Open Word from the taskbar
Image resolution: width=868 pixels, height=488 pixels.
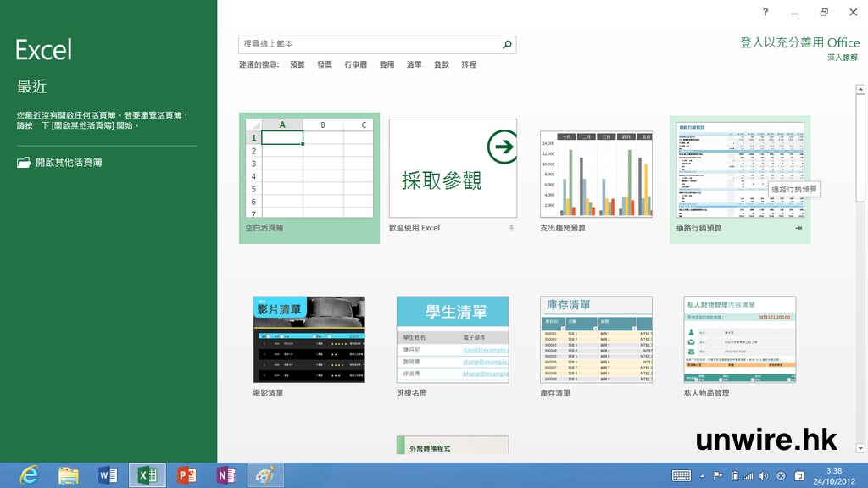coord(108,475)
